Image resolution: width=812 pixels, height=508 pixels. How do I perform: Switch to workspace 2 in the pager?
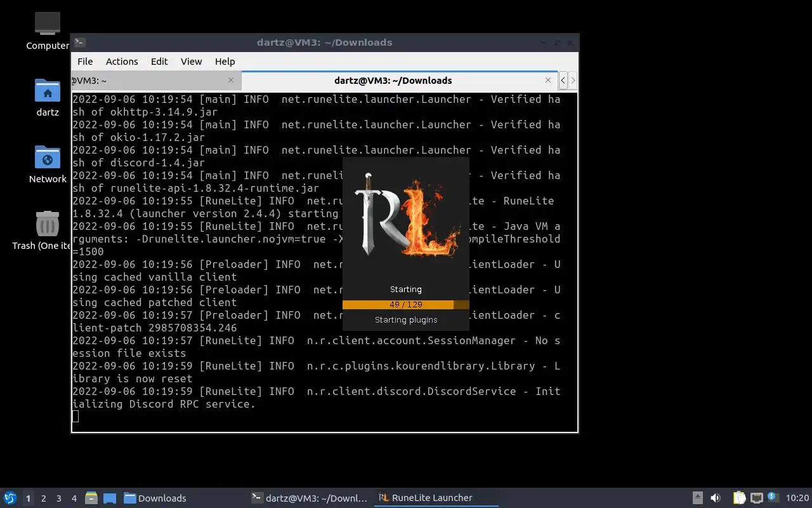pos(44,498)
